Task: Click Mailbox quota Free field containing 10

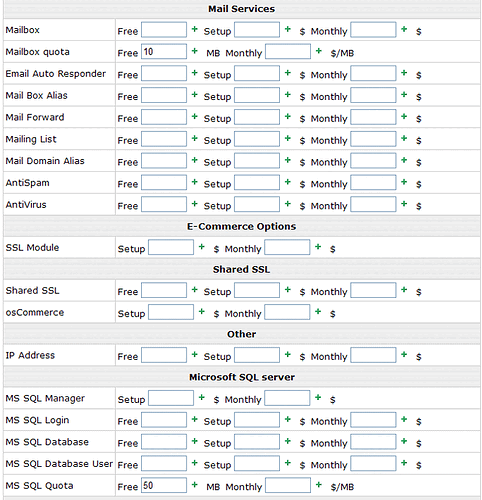Action: [164, 51]
